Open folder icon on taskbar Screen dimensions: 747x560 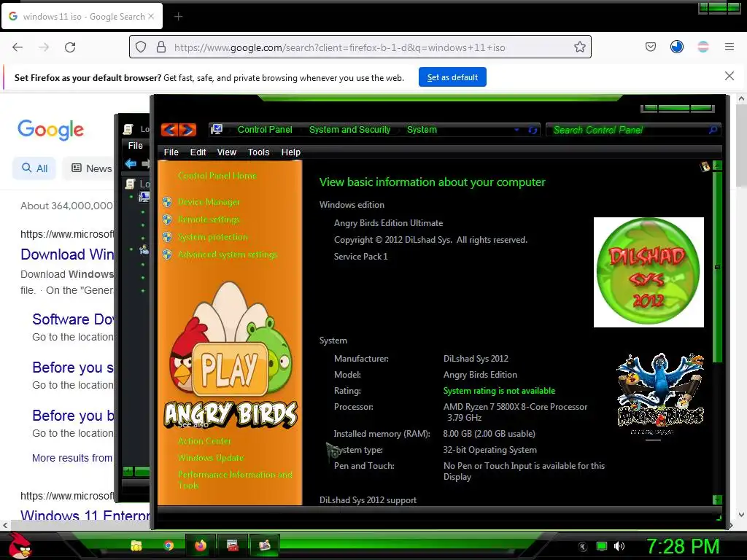click(x=136, y=545)
